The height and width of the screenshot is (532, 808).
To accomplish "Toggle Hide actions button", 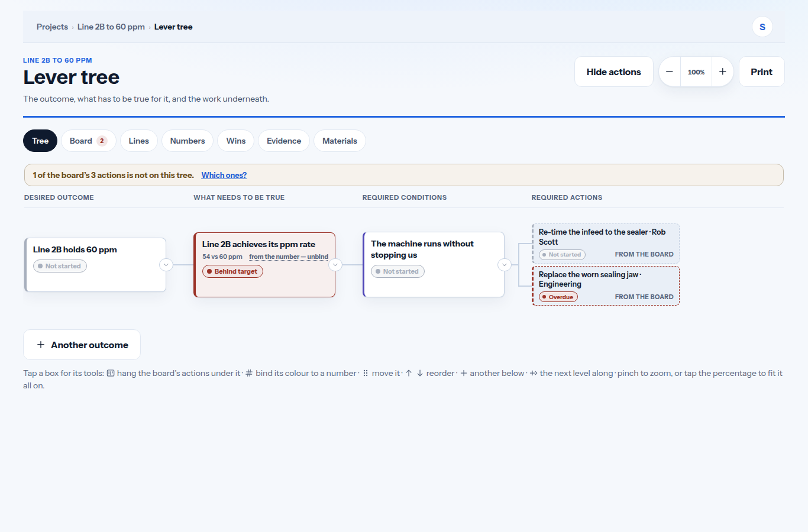I will pos(613,72).
